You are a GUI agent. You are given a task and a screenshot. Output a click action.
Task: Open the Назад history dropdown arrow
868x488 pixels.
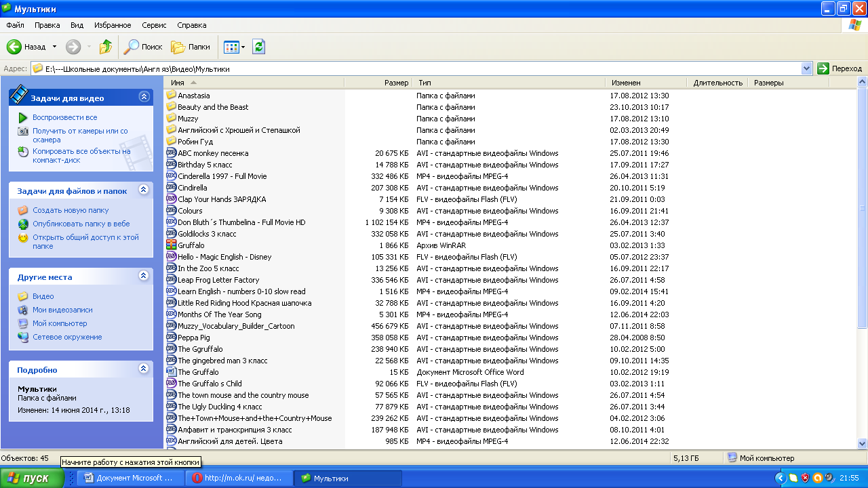tap(55, 47)
